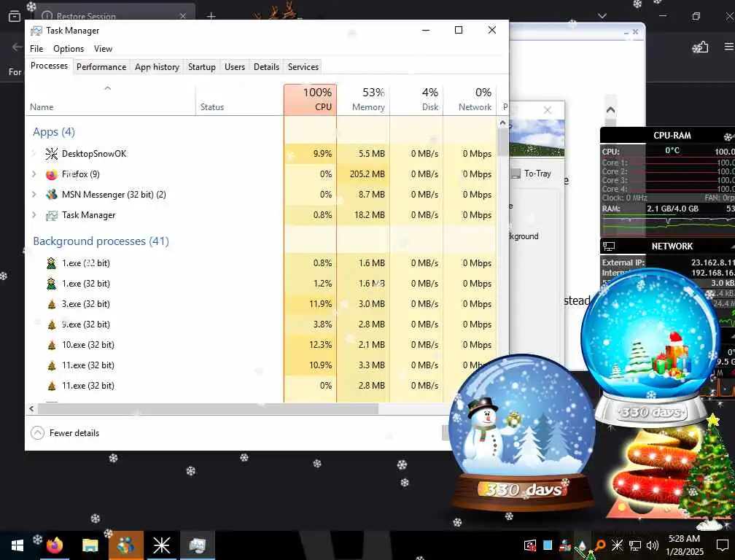Screen dimensions: 735x560
Task: Click the horizontal scrollbar left arrow
Action: point(31,409)
